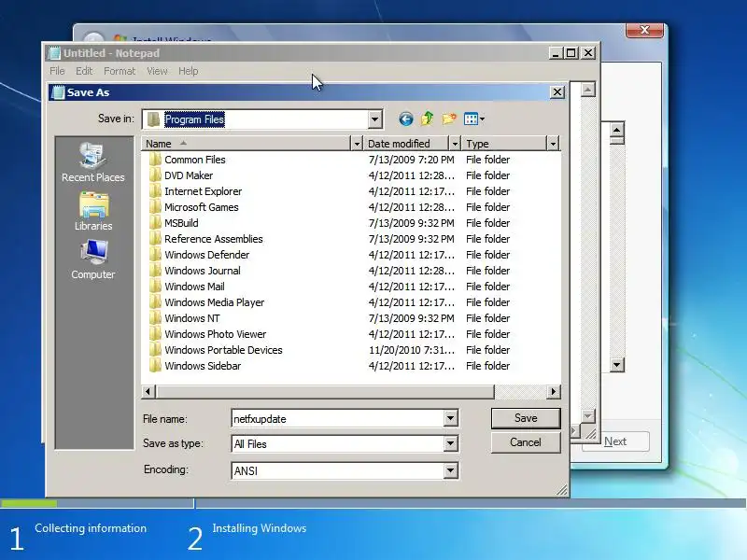747x560 pixels.
Task: Select the Windows Photo Viewer folder icon
Action: click(x=155, y=334)
